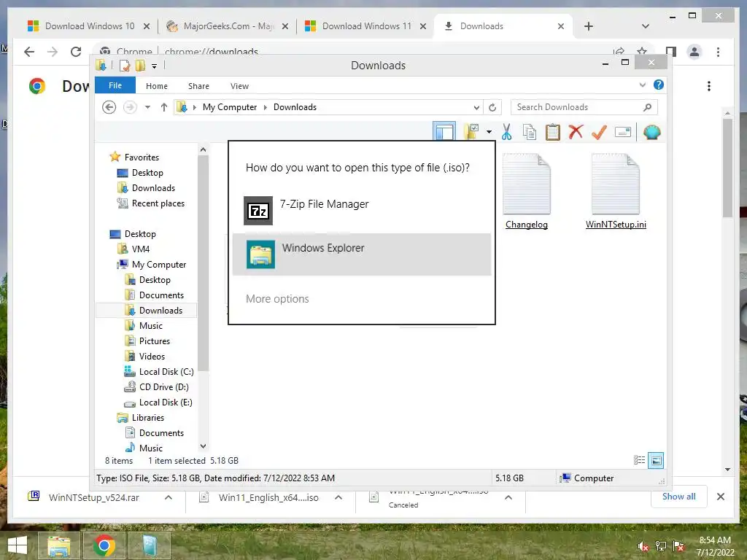Click the Explorer help question mark icon

[x=659, y=85]
